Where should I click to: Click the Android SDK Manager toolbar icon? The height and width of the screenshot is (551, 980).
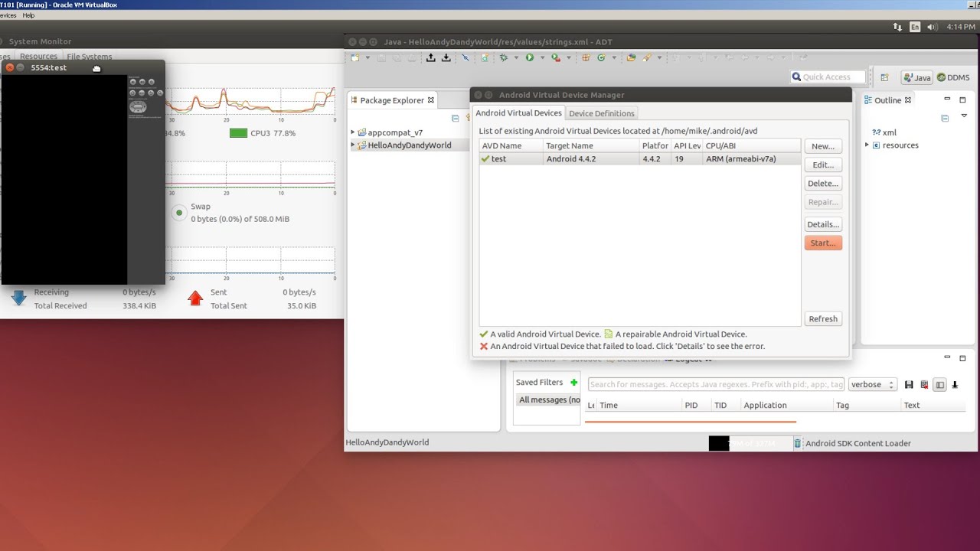coord(431,57)
